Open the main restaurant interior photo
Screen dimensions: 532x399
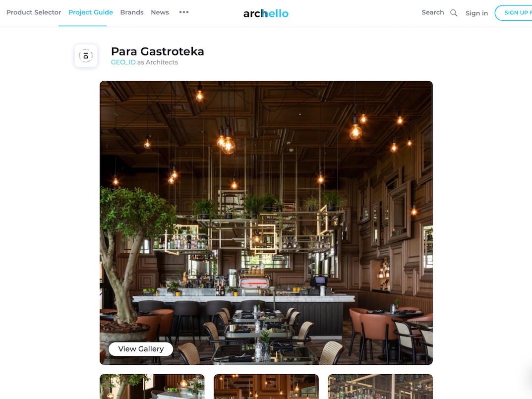click(x=266, y=223)
